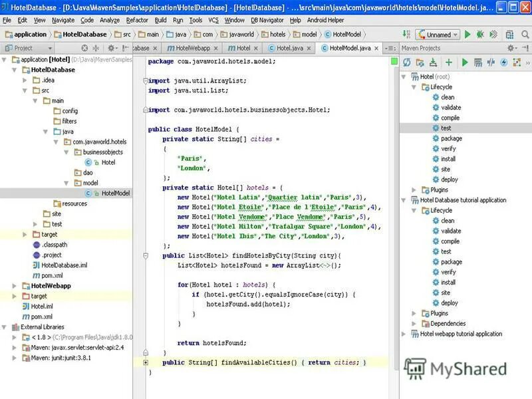Run the project with the green Run arrow
Image resolution: width=532 pixels, height=399 pixels.
467,36
